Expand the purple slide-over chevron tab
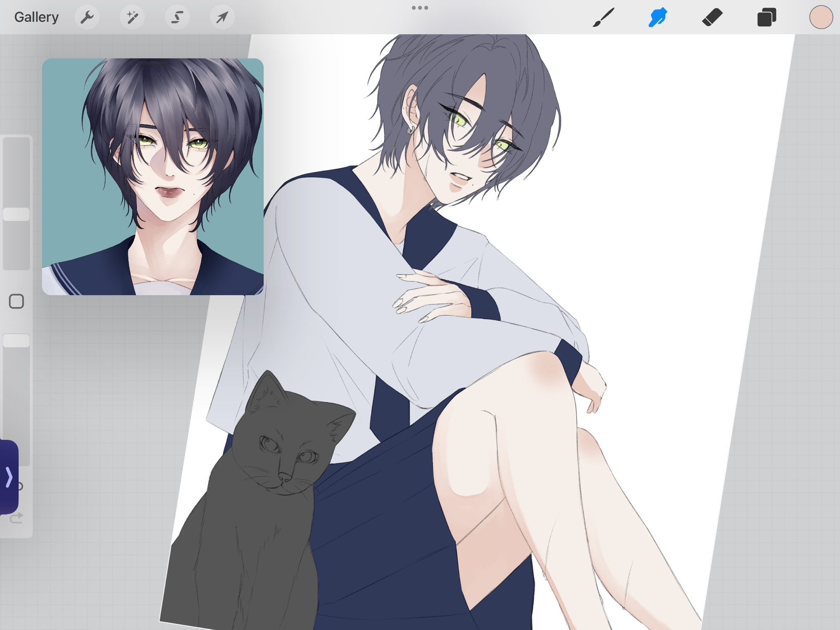 click(9, 478)
